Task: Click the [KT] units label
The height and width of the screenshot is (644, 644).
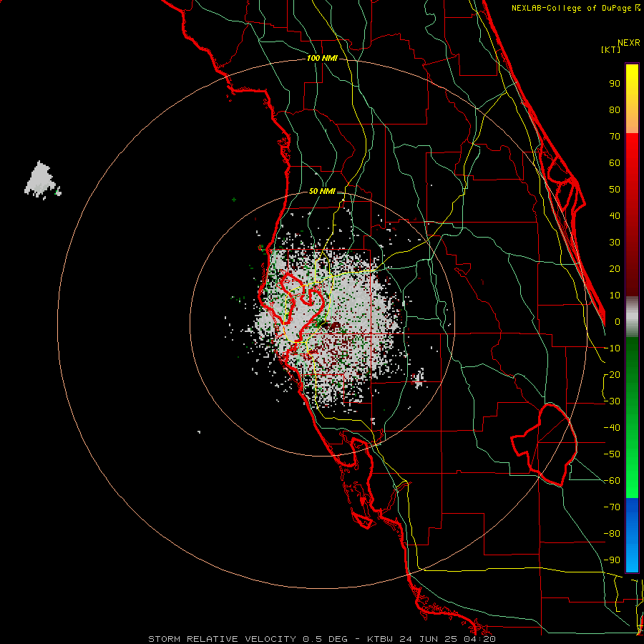Action: point(611,49)
